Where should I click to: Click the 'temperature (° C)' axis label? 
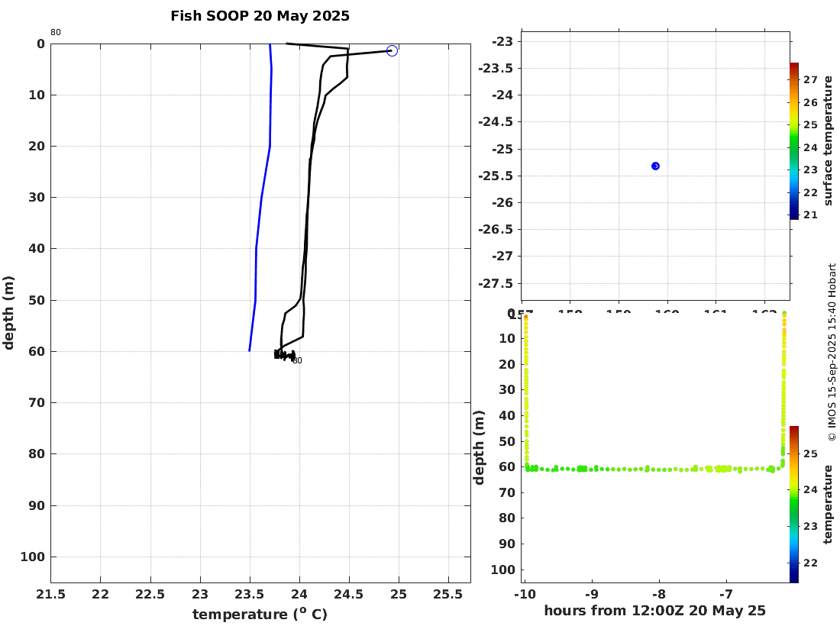[260, 614]
